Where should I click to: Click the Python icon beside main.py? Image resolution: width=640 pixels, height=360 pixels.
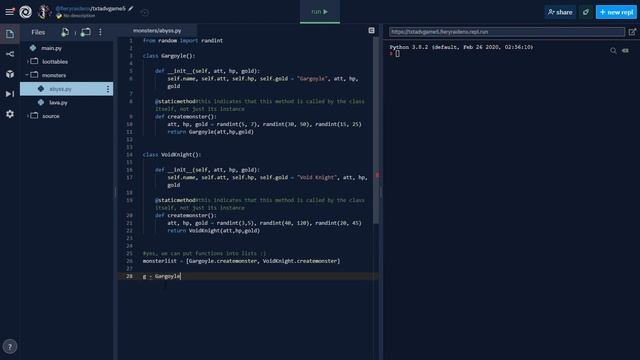[33, 48]
